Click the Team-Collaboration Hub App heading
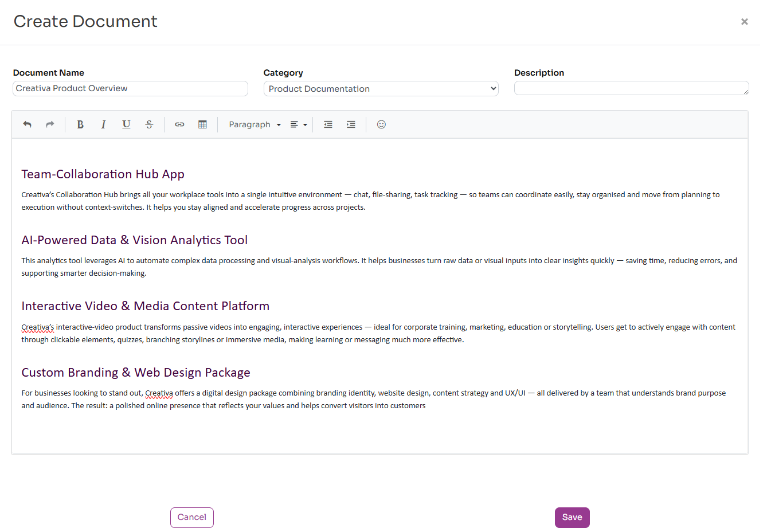This screenshot has width=767, height=532. 103,174
